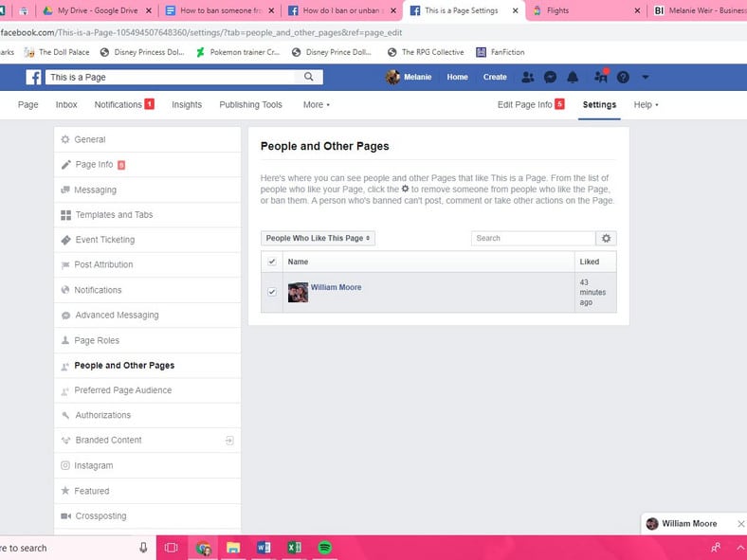The height and width of the screenshot is (560, 747).
Task: Open the Notifications bell icon
Action: tap(573, 77)
